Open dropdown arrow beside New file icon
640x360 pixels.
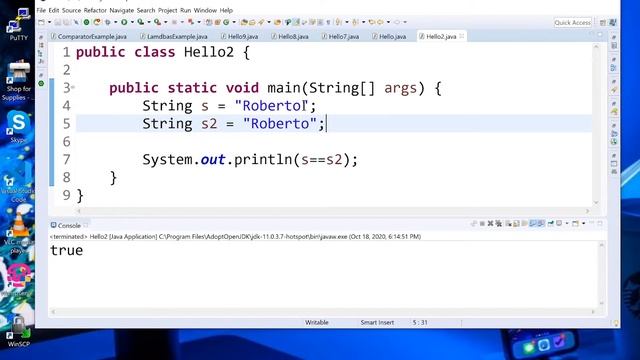click(x=50, y=22)
